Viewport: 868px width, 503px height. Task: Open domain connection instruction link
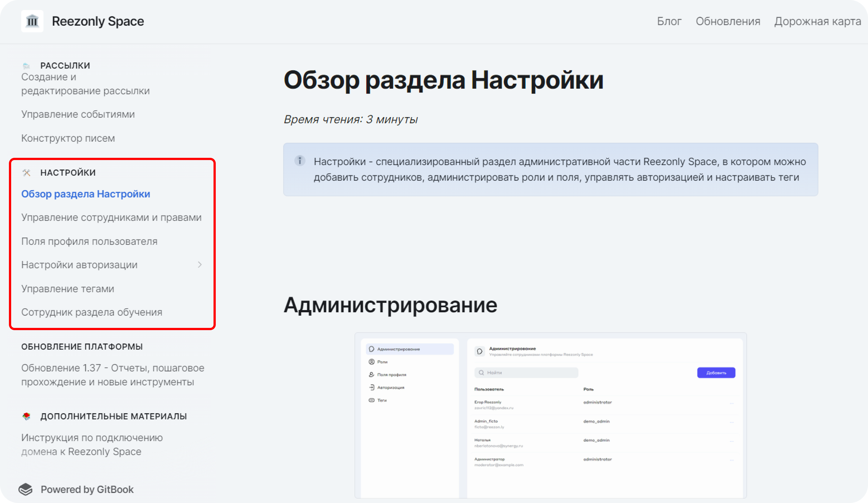click(92, 444)
